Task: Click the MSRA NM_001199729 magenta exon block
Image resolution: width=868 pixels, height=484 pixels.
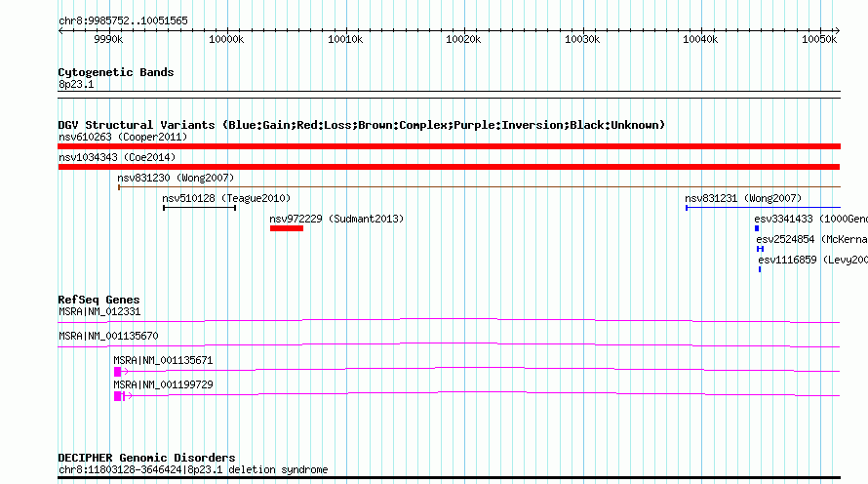Action: point(117,396)
